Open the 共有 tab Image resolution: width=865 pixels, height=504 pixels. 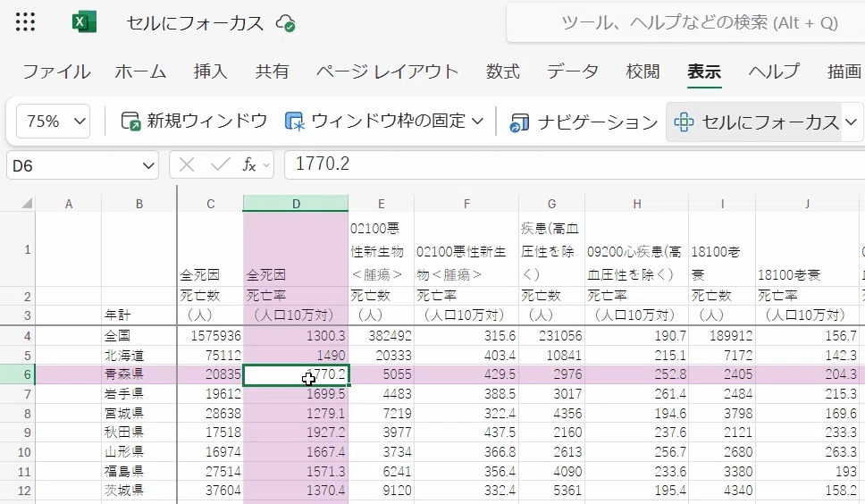tap(272, 71)
